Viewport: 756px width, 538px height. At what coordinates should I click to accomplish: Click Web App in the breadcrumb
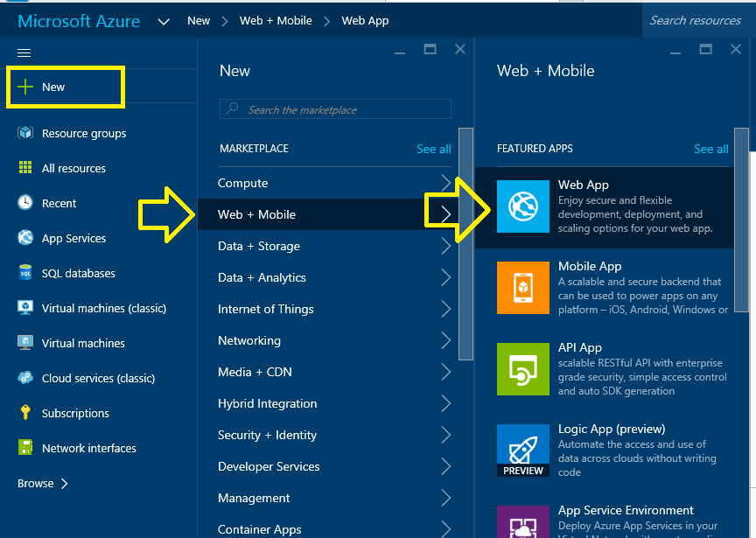[365, 21]
